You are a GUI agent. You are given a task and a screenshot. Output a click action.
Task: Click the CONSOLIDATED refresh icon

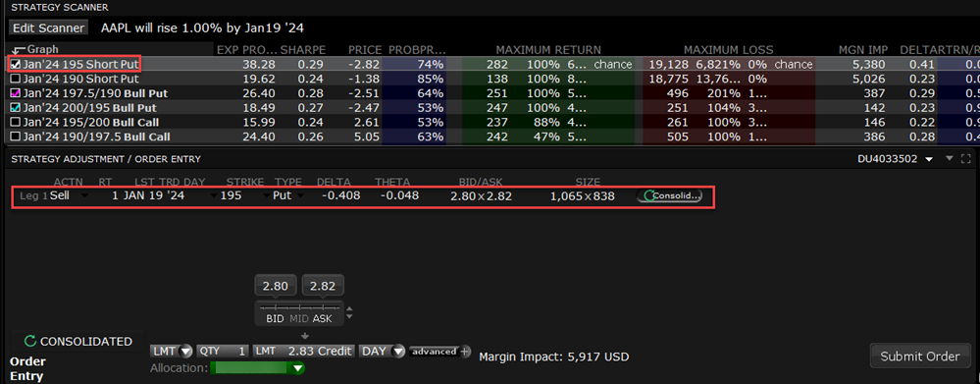point(30,342)
